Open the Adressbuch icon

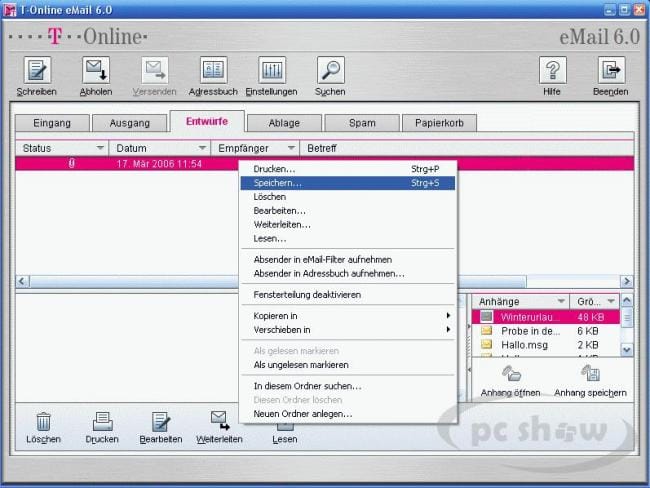213,70
